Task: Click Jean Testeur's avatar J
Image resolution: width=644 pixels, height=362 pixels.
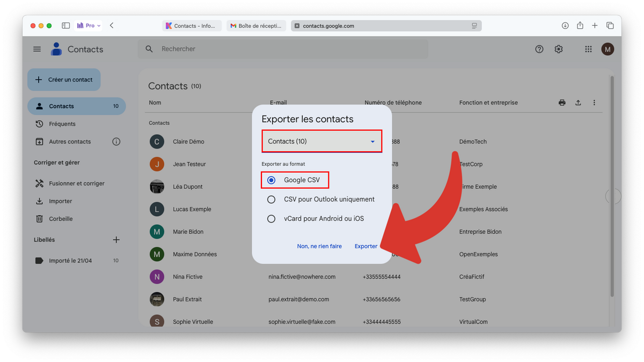Action: click(157, 164)
